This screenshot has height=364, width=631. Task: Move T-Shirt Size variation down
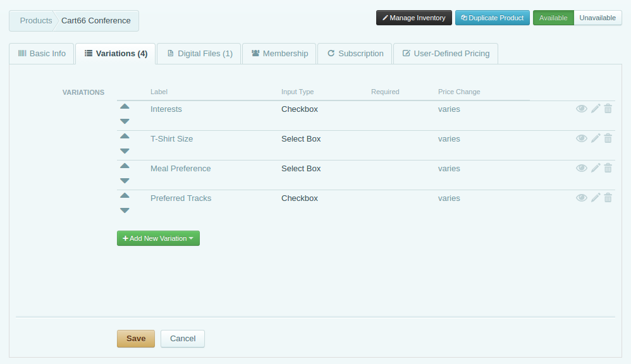point(125,151)
